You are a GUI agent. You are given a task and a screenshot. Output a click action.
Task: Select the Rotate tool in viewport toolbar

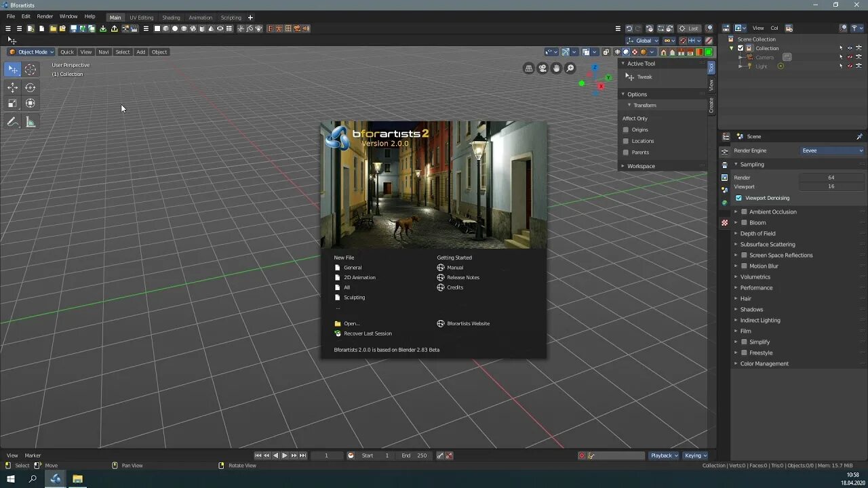[31, 87]
